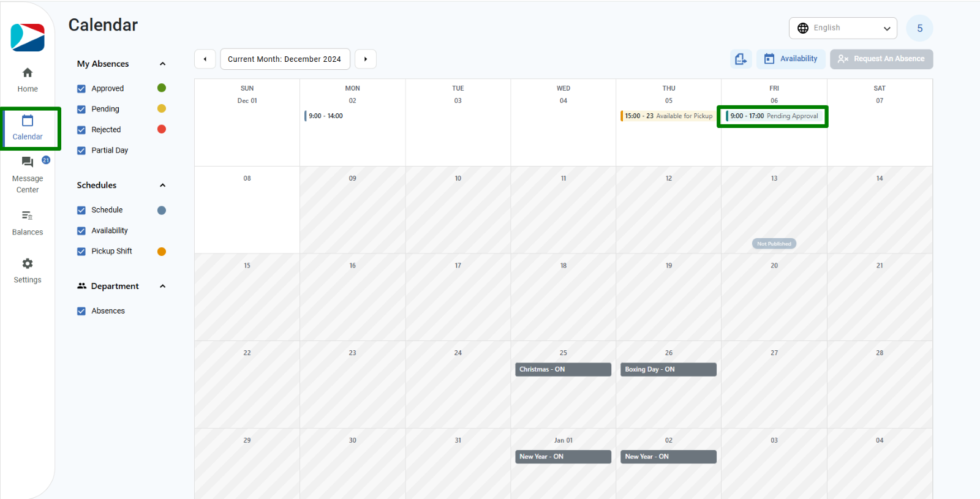980x499 pixels.
Task: Select the date 31 cell
Action: (458, 463)
